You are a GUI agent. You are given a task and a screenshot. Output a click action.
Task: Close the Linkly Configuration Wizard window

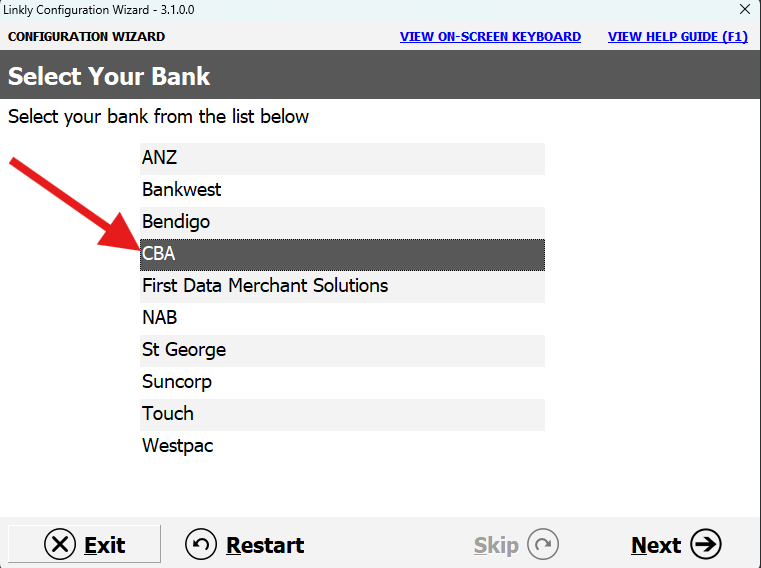click(745, 9)
